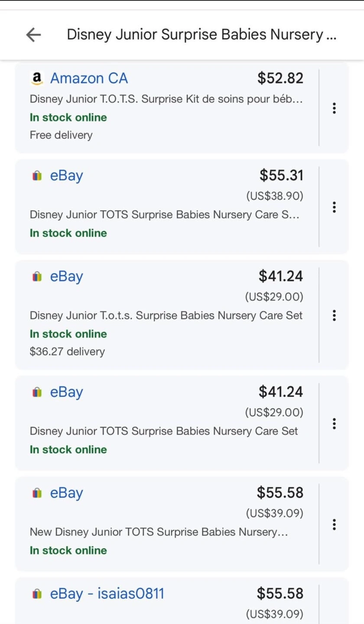Go back using the arrow icon
The width and height of the screenshot is (364, 624).
(33, 35)
